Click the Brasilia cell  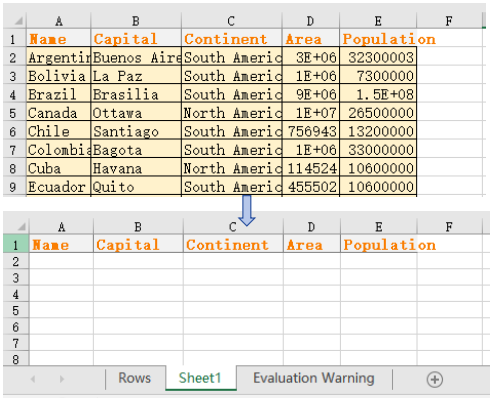(136, 94)
